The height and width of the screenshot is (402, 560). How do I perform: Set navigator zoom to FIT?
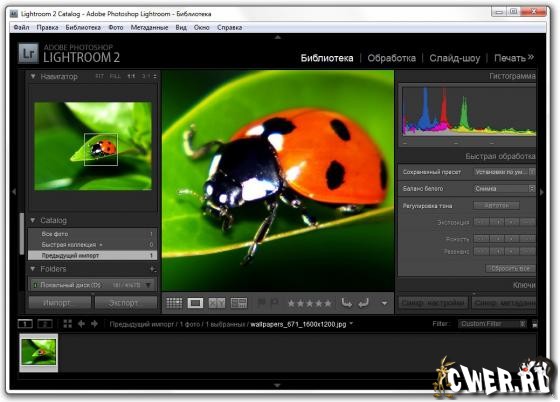click(100, 76)
